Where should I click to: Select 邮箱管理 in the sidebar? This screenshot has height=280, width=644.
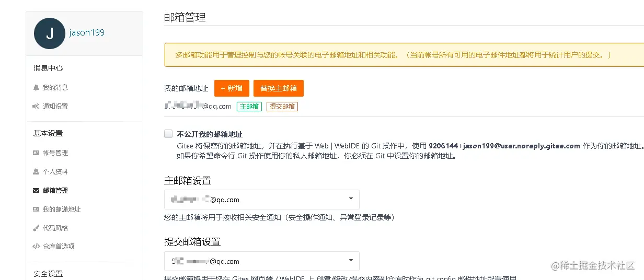pyautogui.click(x=55, y=191)
